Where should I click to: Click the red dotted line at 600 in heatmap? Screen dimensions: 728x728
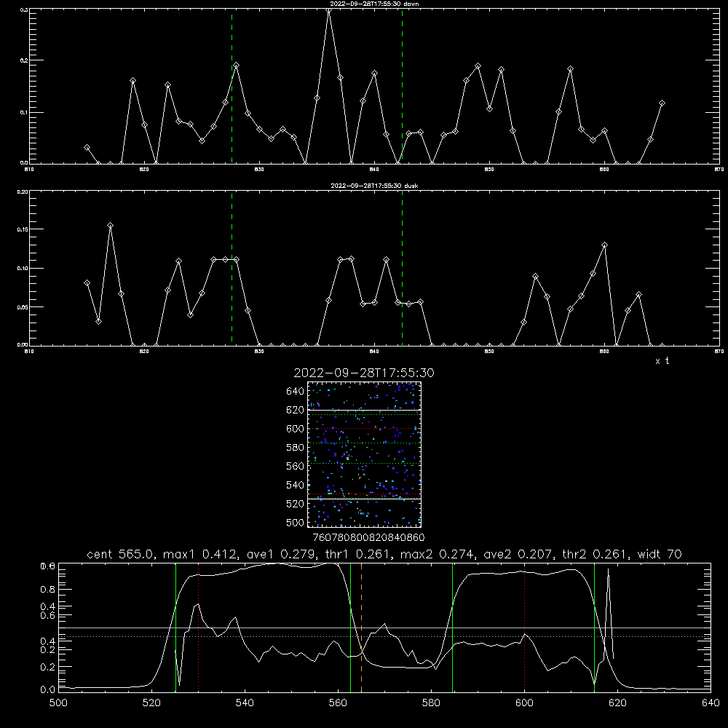click(365, 429)
